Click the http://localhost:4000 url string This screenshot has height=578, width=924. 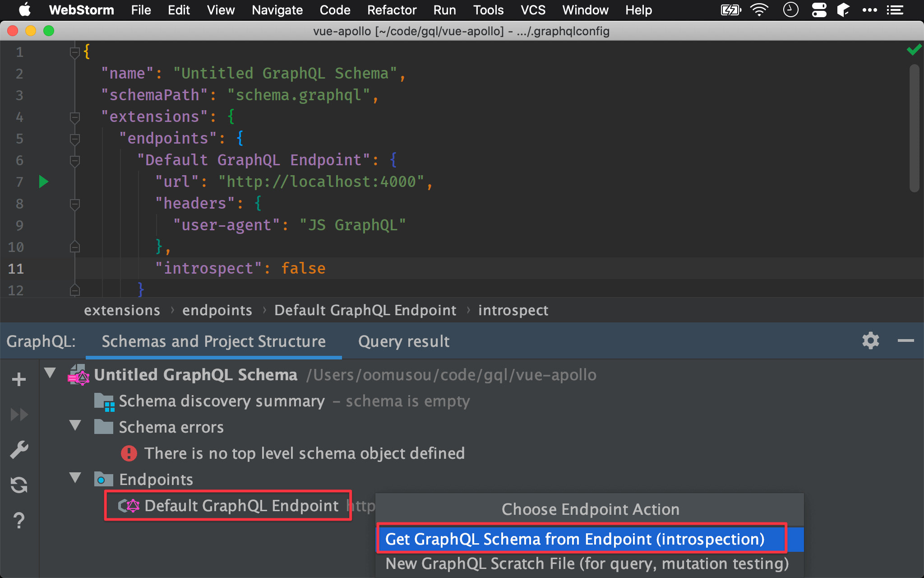tap(321, 182)
